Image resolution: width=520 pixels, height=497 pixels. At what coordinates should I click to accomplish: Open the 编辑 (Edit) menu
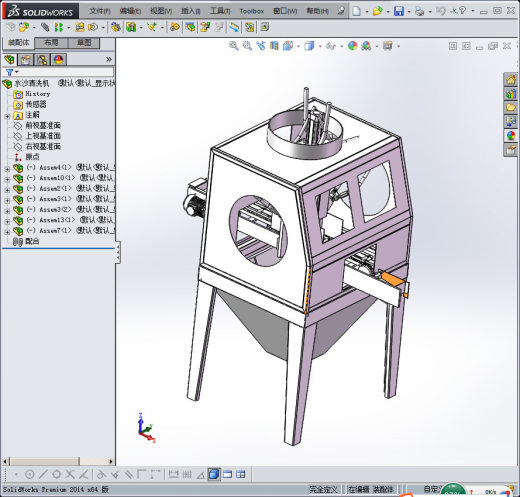coord(130,11)
